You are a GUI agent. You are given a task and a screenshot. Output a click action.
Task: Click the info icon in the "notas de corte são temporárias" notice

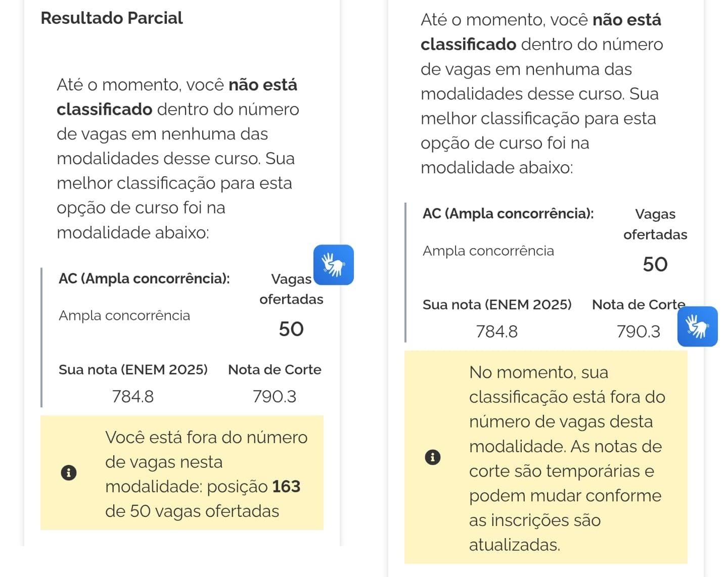(x=433, y=457)
